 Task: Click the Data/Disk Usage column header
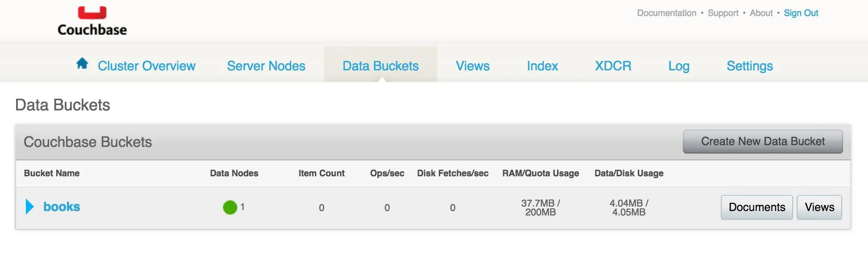(x=629, y=174)
